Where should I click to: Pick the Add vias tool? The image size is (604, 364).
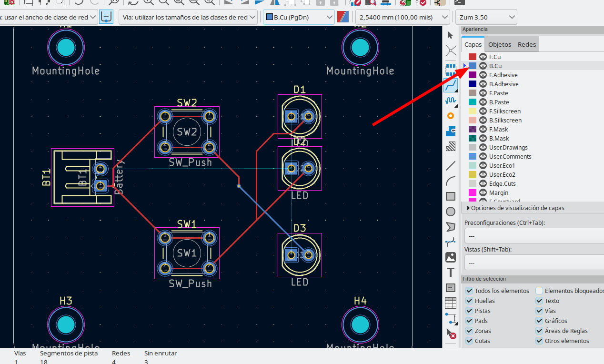pos(451,116)
